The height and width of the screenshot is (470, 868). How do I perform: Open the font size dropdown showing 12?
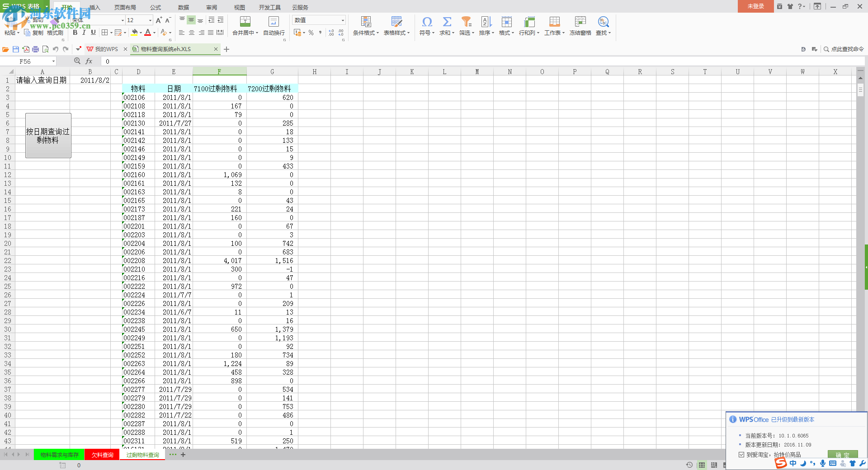(150, 20)
